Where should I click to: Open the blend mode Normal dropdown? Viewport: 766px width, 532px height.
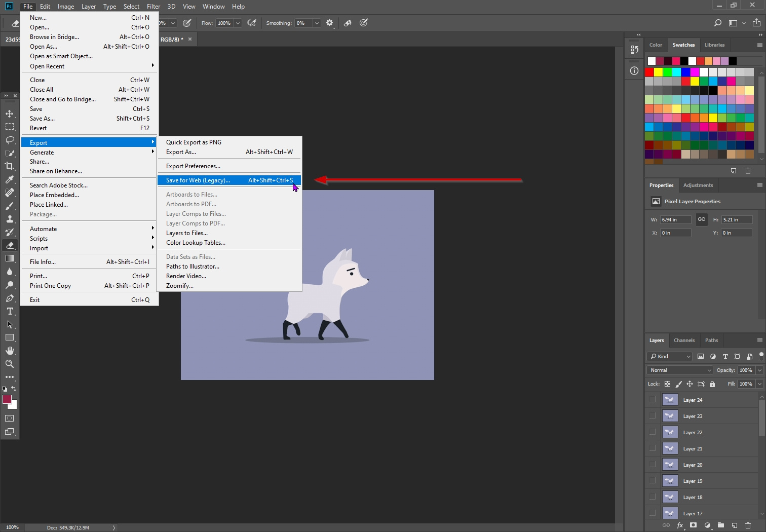click(x=680, y=370)
